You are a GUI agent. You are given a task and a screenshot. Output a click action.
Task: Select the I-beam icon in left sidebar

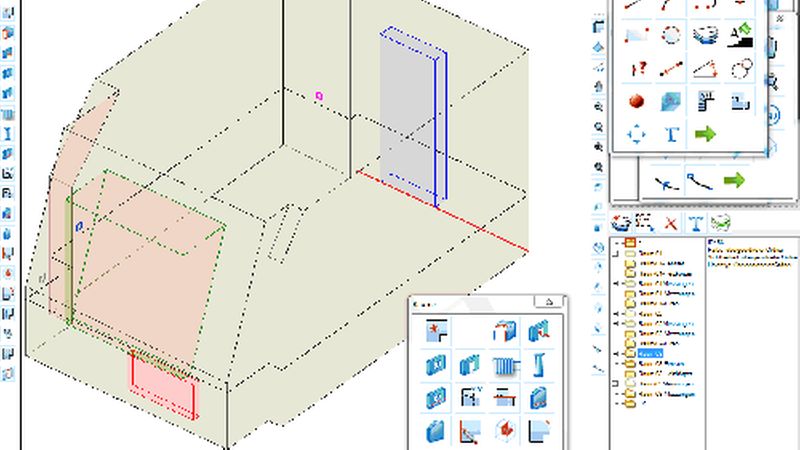click(x=8, y=134)
